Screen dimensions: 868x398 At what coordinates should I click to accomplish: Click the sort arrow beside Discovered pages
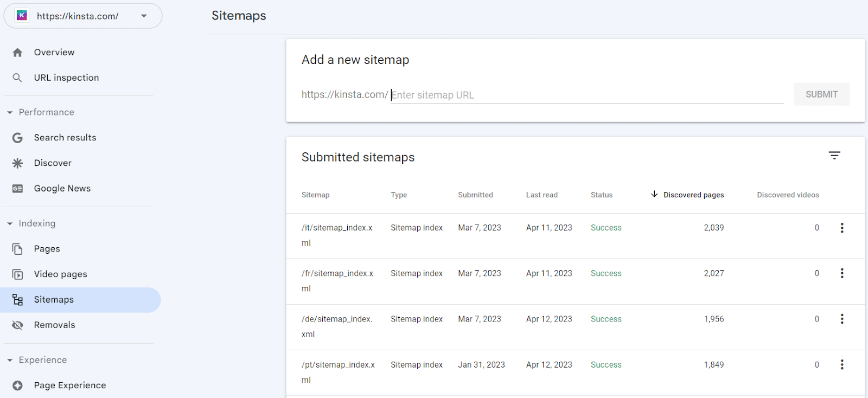(654, 194)
